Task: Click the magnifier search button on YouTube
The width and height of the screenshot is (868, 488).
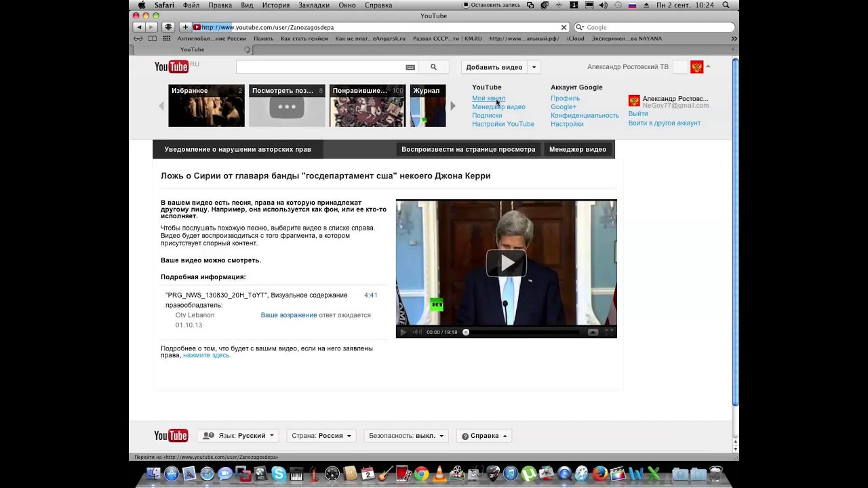Action: click(x=433, y=67)
